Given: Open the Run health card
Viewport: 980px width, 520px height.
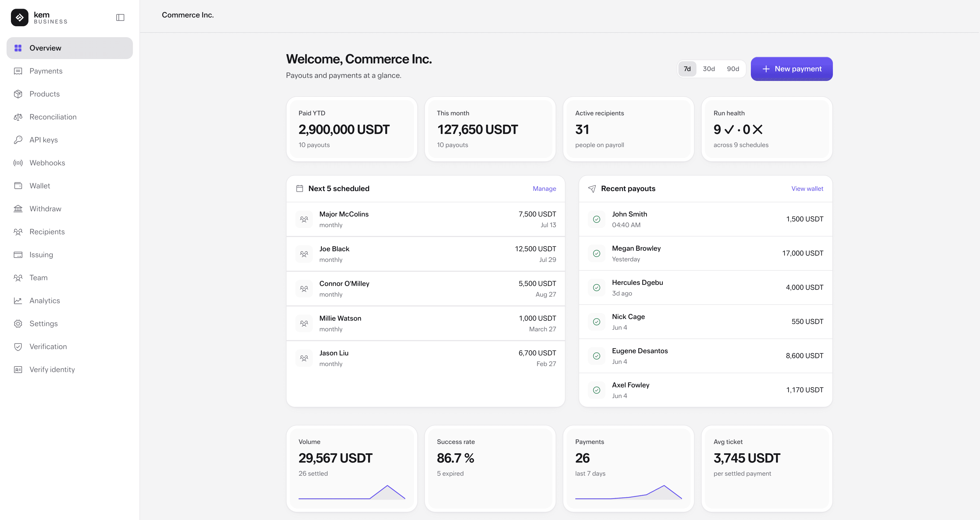Looking at the screenshot, I should point(767,129).
